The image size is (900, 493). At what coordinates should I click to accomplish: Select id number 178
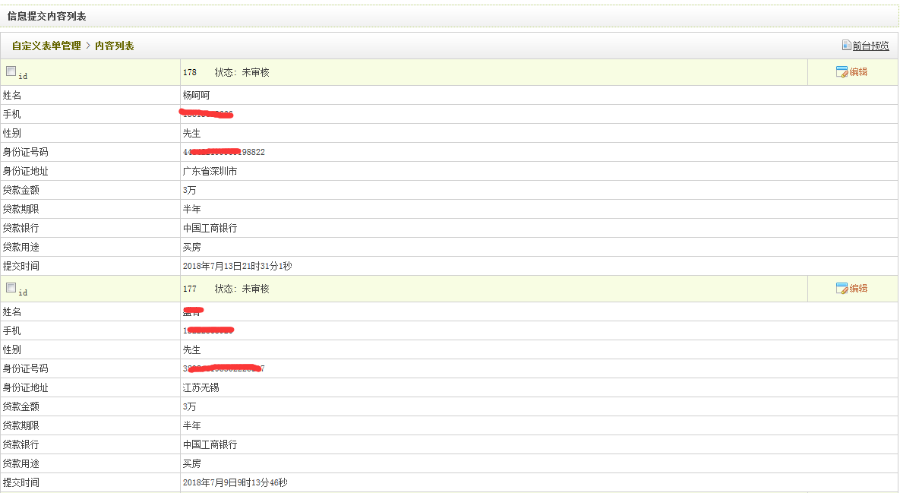click(189, 72)
